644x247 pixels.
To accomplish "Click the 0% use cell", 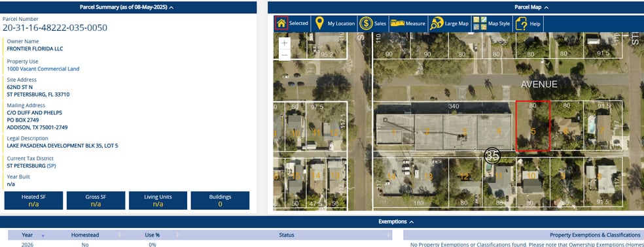I will coord(152,244).
